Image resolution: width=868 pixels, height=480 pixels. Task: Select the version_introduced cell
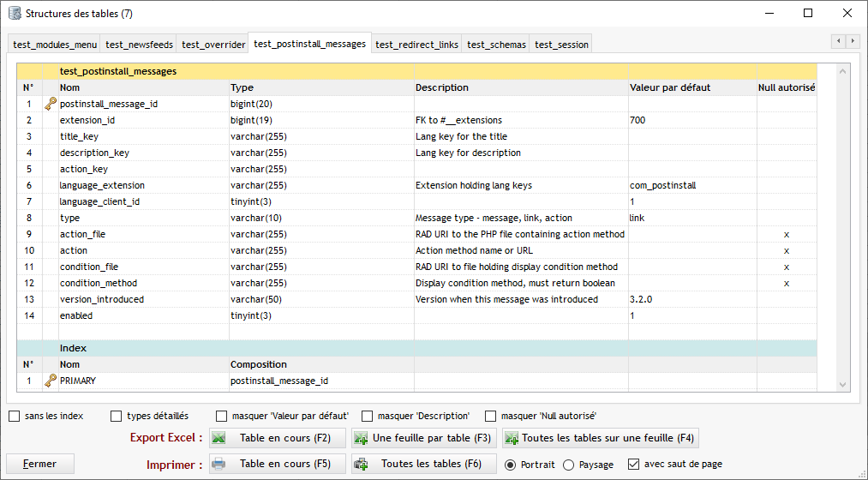pyautogui.click(x=144, y=299)
